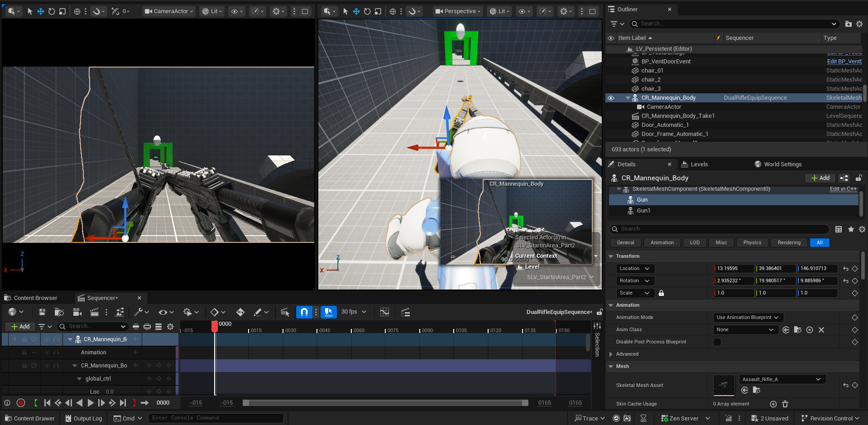Clear the Anim Class value
The image size is (868, 425).
[821, 330]
